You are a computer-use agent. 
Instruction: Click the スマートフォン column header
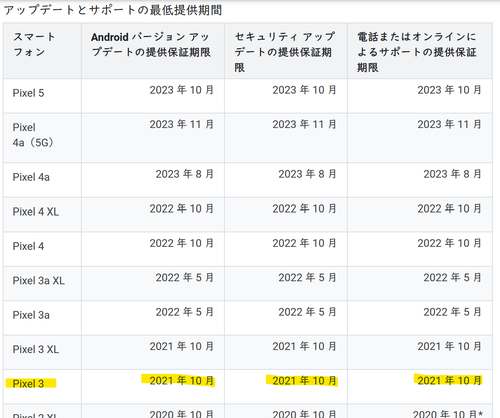34,44
